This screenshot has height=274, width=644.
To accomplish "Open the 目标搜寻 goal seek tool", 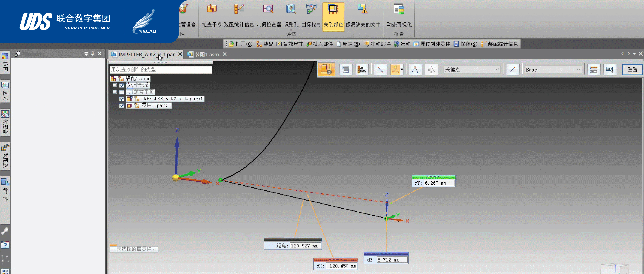I will coord(311,16).
